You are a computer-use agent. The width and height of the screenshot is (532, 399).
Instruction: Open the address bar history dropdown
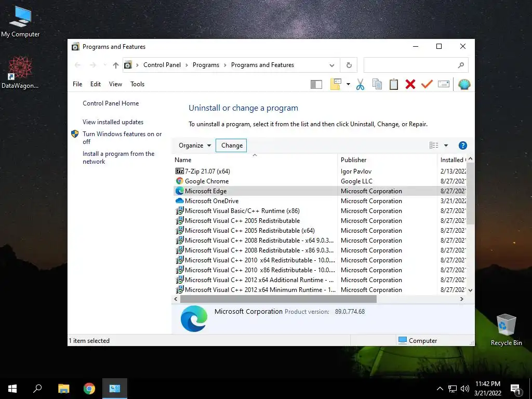332,65
